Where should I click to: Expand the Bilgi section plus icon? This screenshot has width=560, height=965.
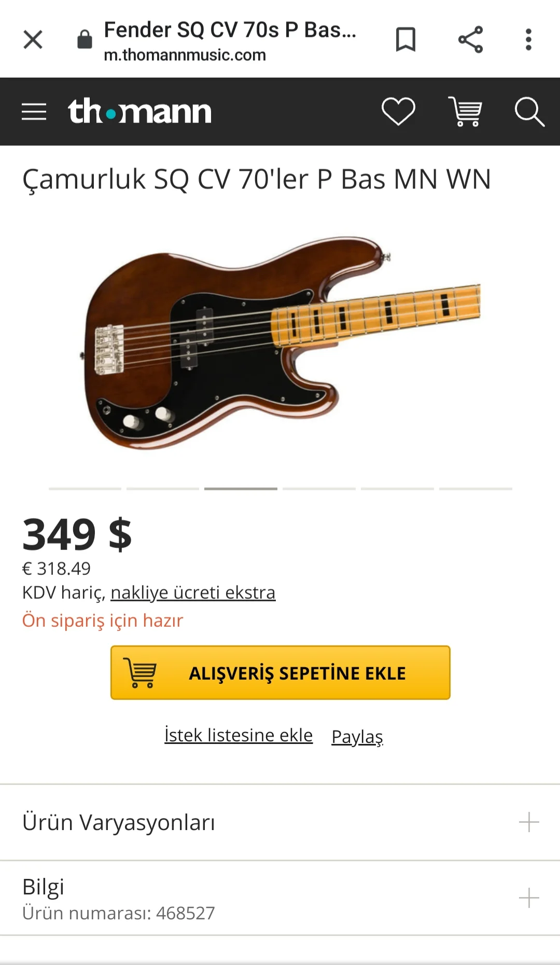pyautogui.click(x=529, y=898)
